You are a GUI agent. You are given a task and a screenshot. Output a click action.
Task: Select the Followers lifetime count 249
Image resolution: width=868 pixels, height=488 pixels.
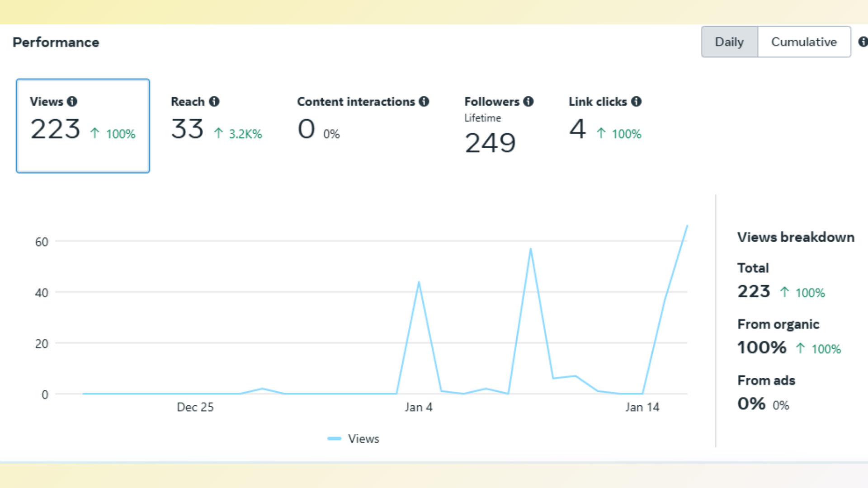tap(490, 143)
